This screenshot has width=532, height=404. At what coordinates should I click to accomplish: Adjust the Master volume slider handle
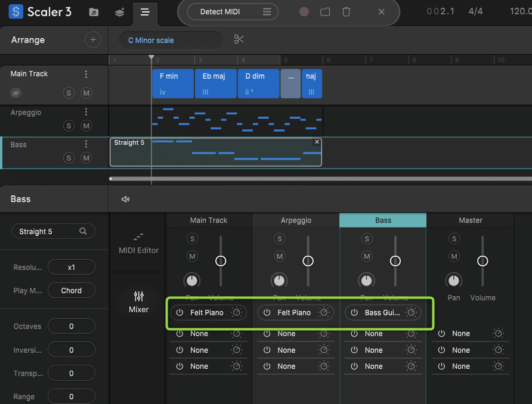(x=482, y=261)
